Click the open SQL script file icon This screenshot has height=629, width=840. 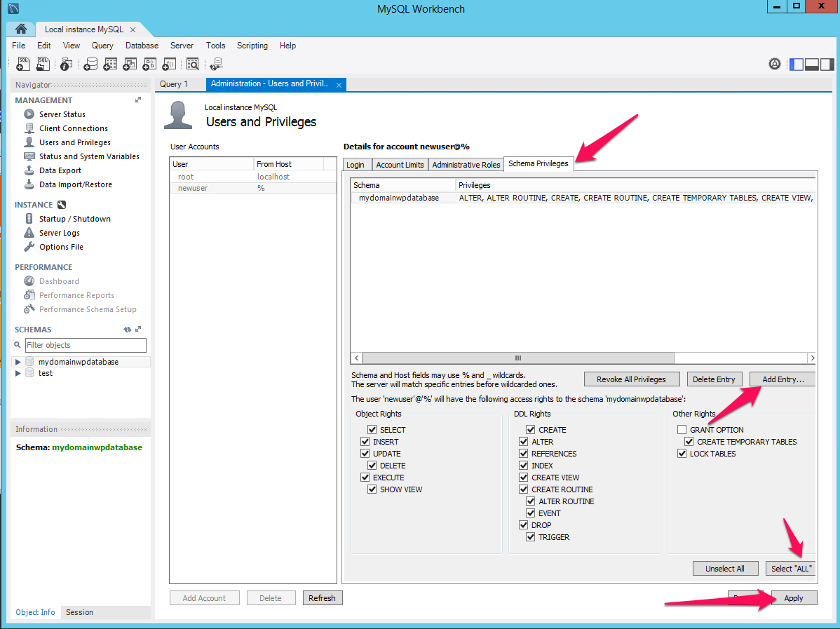pos(43,64)
